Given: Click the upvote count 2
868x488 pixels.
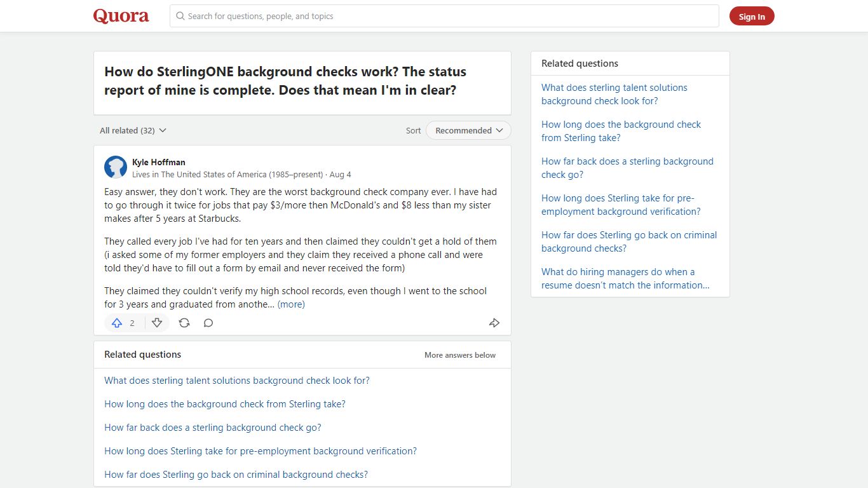Looking at the screenshot, I should click(x=132, y=323).
